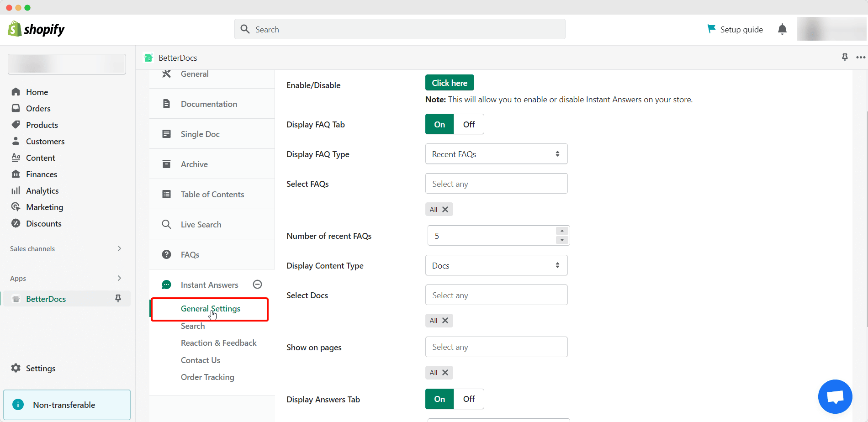This screenshot has width=868, height=422.
Task: Click the Show on pages input field
Action: click(497, 347)
